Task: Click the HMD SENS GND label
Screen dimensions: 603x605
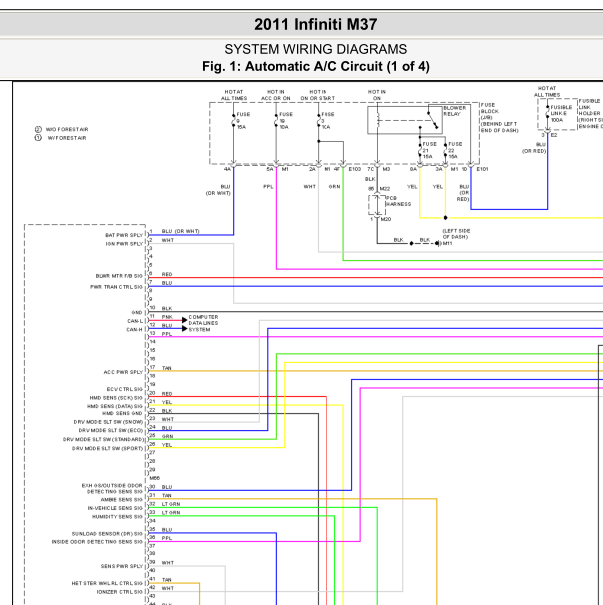Action: click(x=122, y=413)
